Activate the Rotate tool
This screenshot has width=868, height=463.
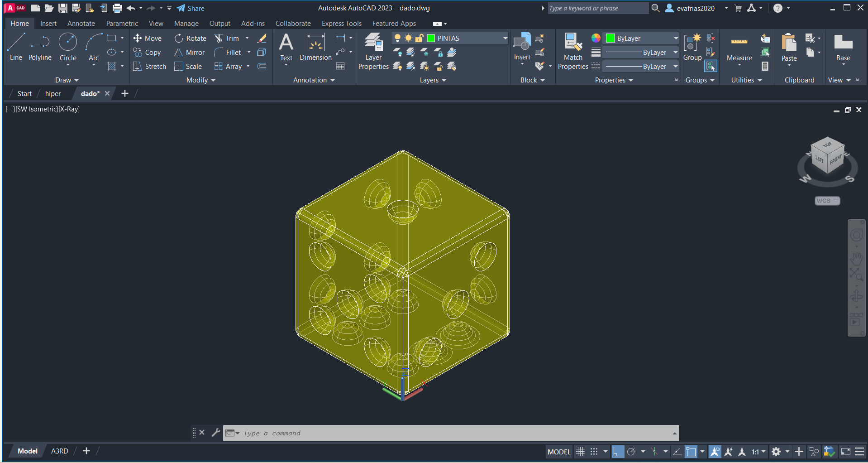coord(179,39)
